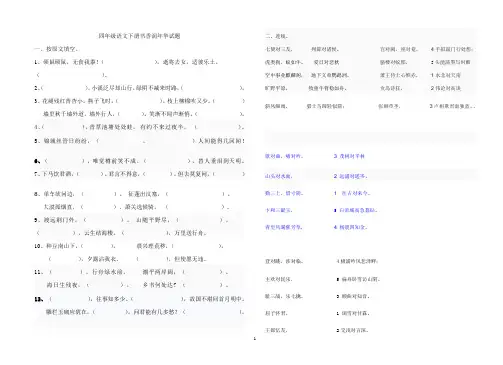Click the phrase '青草池塘处处蛙'

click(x=111, y=127)
